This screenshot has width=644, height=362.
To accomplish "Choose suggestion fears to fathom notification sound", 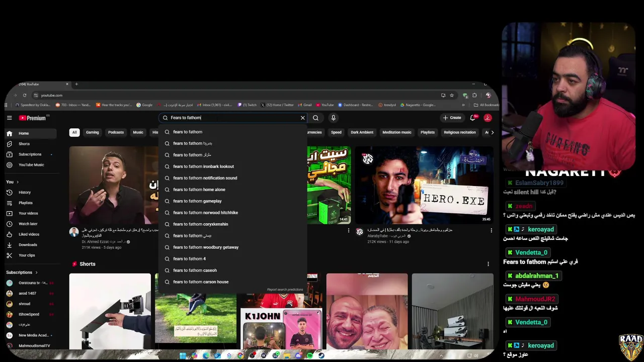I will tap(232, 178).
